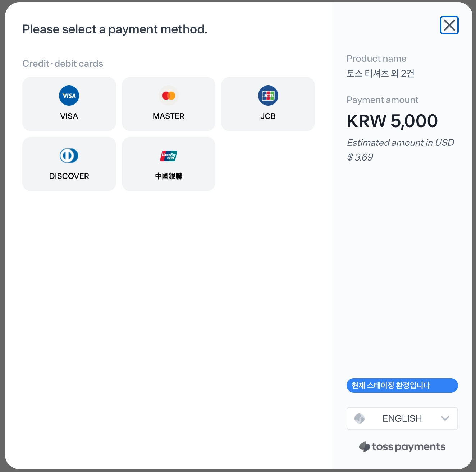The width and height of the screenshot is (476, 472).
Task: Click the Mastercard circles logo
Action: point(169,96)
